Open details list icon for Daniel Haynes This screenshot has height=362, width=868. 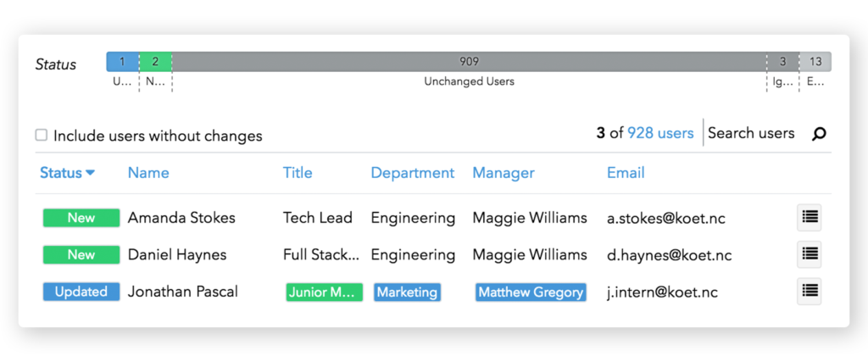(x=809, y=254)
